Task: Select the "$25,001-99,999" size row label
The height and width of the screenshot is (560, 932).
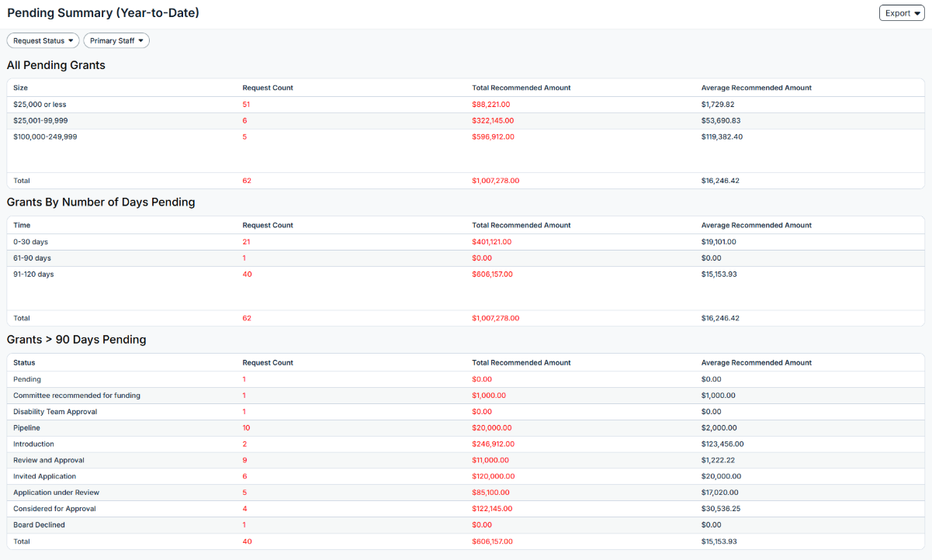Action: [40, 120]
